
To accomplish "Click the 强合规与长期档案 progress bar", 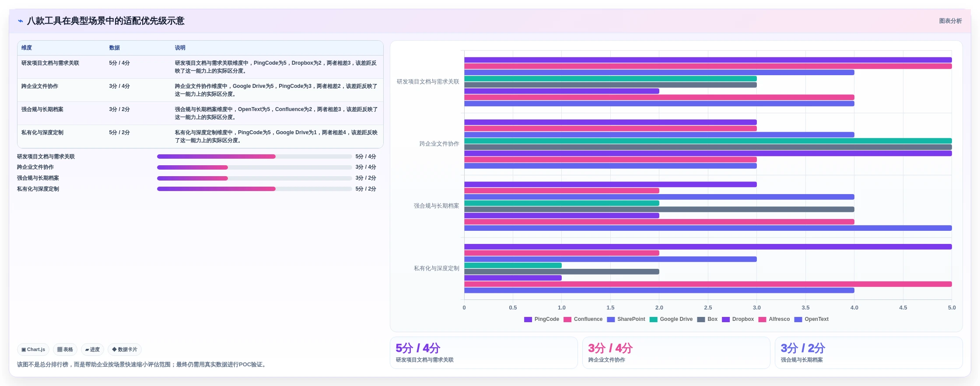I will pos(255,178).
